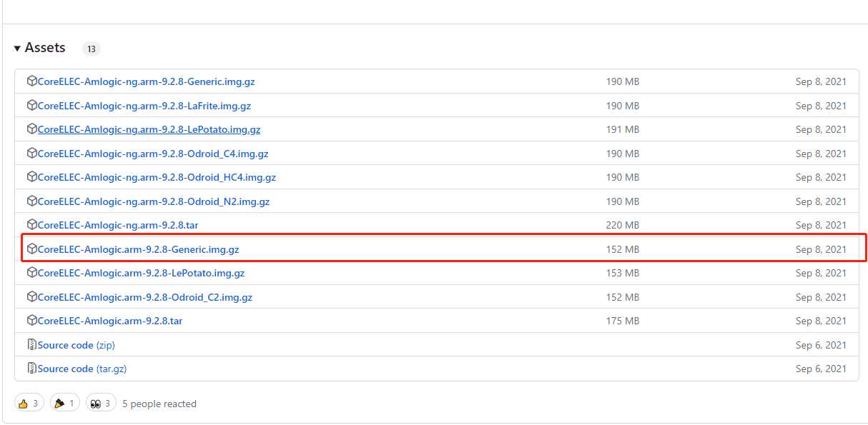Click Sep 6, 2021 date of Source code (tar.gz)
Viewport: 868px width, 425px height.
(x=821, y=369)
